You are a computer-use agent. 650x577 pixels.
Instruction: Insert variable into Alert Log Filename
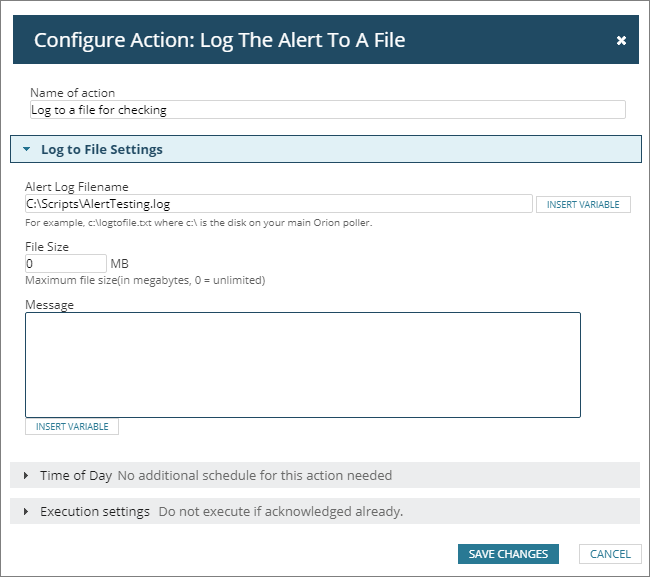pos(583,204)
